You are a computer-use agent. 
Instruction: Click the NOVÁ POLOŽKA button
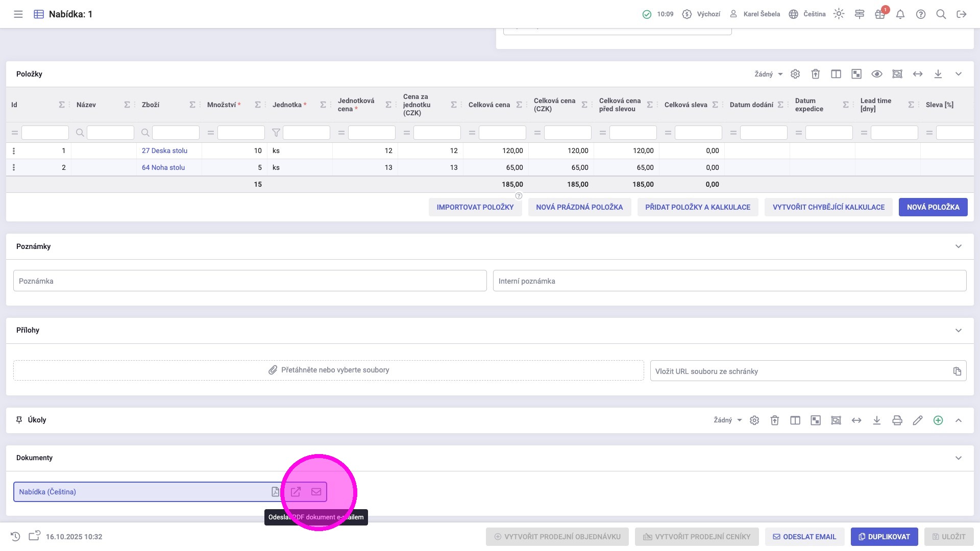[933, 207]
